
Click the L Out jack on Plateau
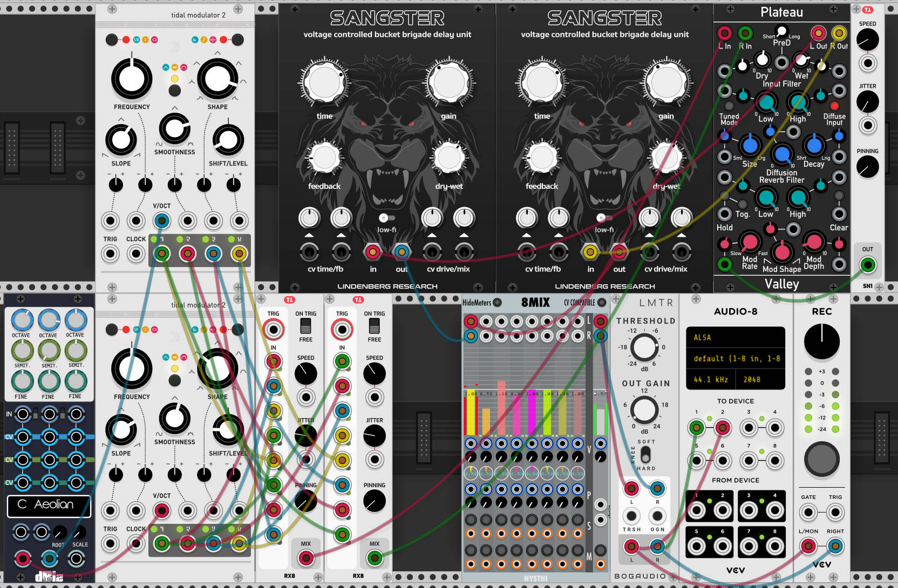point(819,33)
